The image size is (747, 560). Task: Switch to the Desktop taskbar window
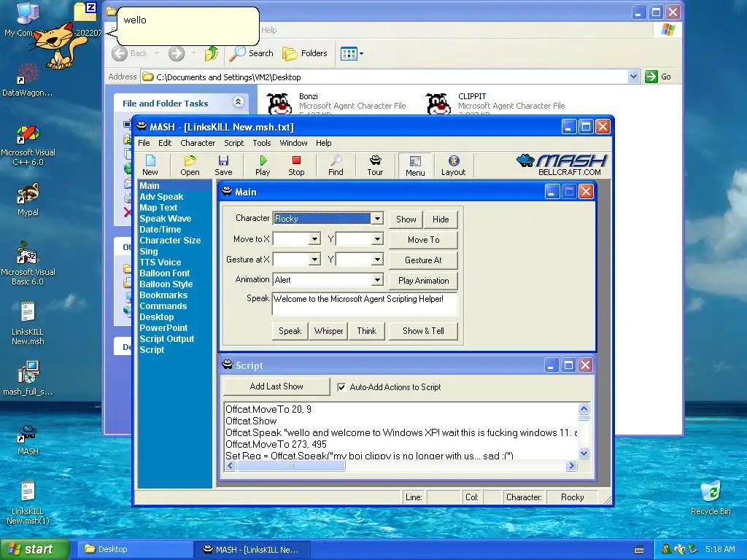click(133, 549)
